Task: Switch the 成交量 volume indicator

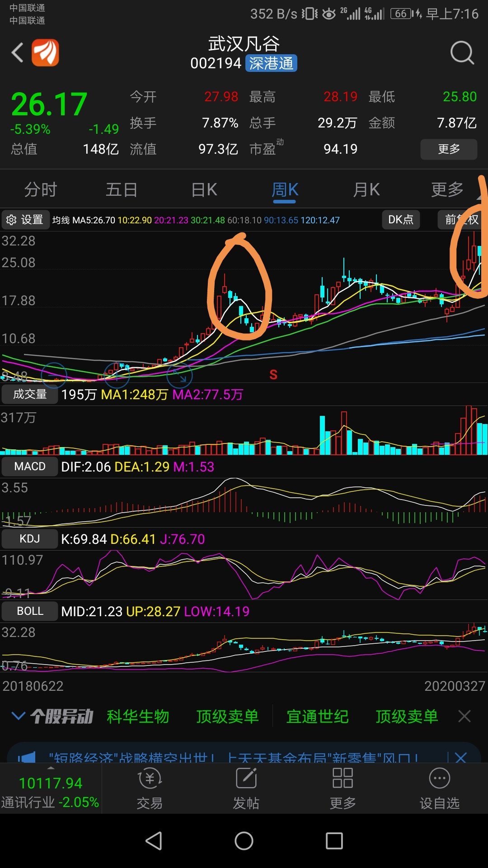Action: (30, 394)
